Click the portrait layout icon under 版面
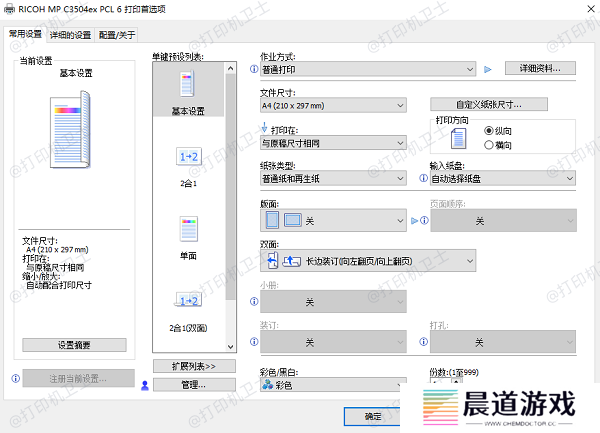The image size is (600, 433). point(272,220)
